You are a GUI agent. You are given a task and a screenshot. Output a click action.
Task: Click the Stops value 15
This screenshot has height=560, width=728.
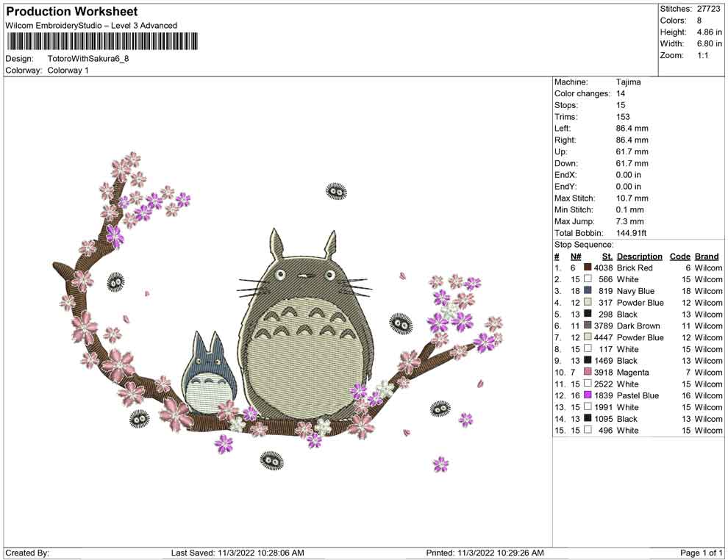click(x=621, y=105)
